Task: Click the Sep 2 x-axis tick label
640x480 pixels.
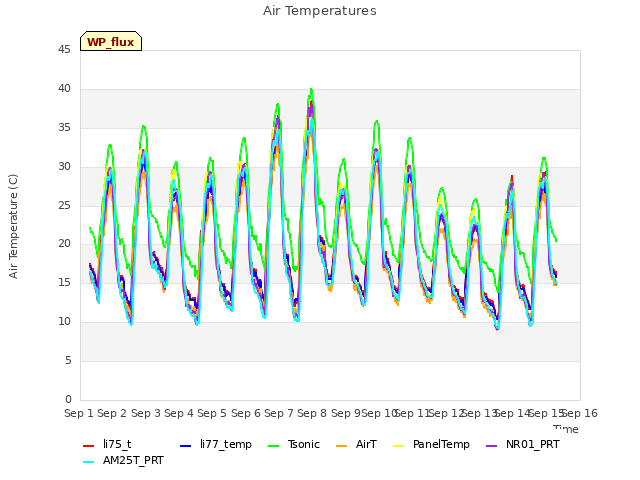Action: pos(112,413)
